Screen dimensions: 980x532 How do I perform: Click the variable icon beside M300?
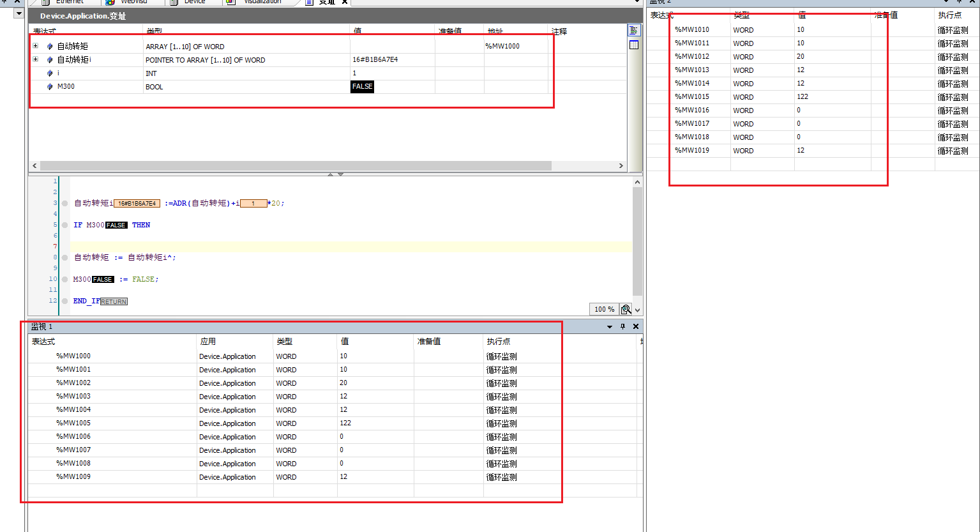click(x=50, y=87)
